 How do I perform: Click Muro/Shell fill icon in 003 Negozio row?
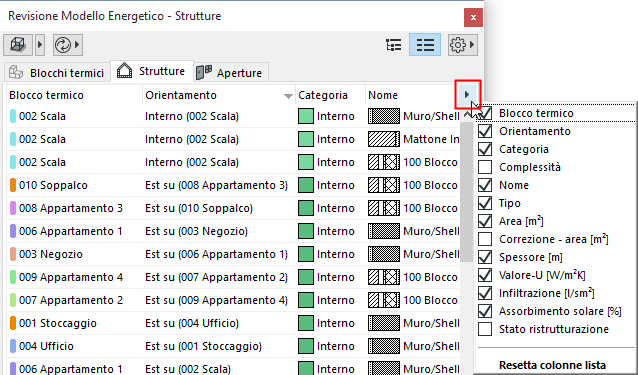point(384,254)
